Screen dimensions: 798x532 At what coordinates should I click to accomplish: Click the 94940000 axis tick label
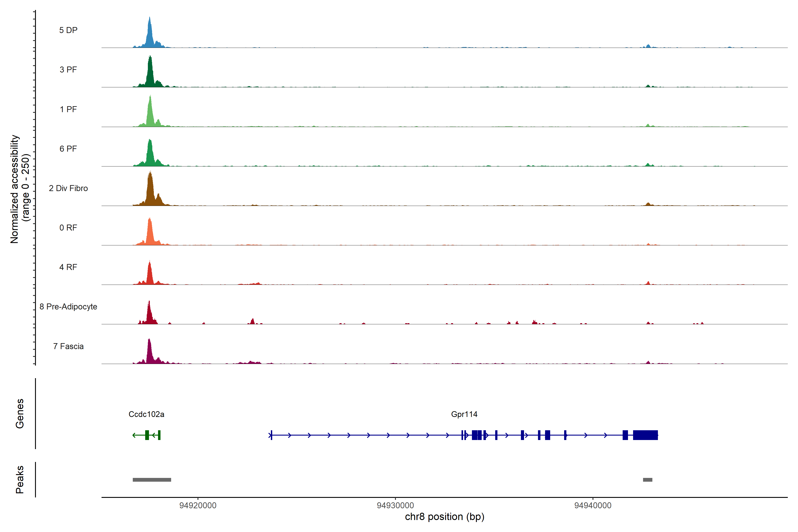[x=593, y=506]
